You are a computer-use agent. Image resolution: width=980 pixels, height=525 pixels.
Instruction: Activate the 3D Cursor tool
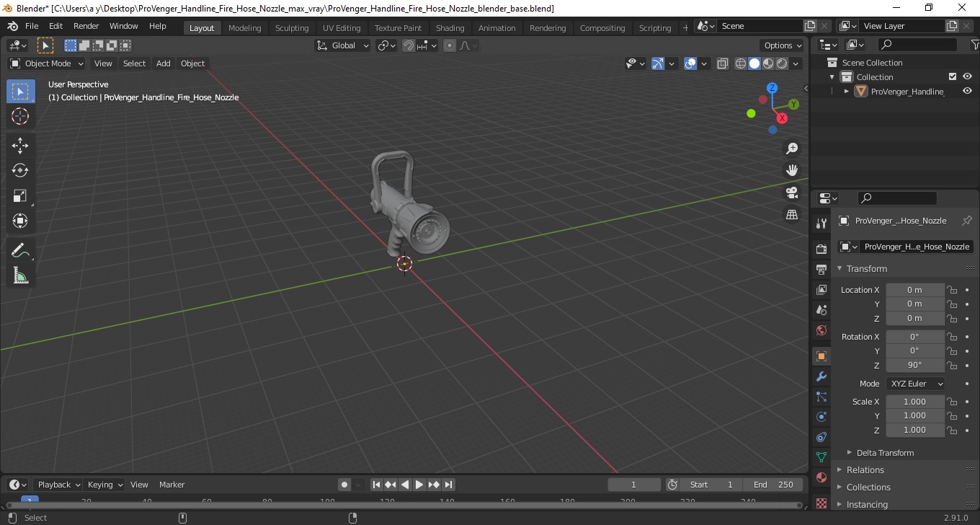[20, 116]
